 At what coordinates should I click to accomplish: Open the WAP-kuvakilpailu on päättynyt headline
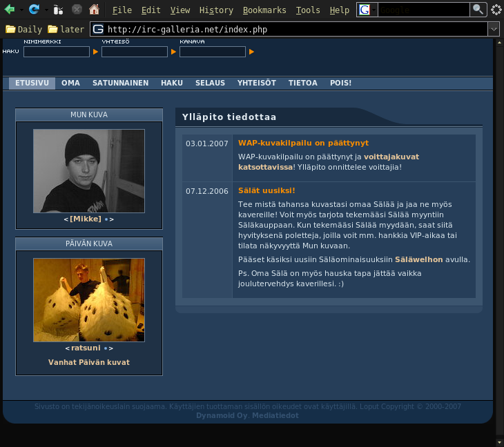pos(303,143)
